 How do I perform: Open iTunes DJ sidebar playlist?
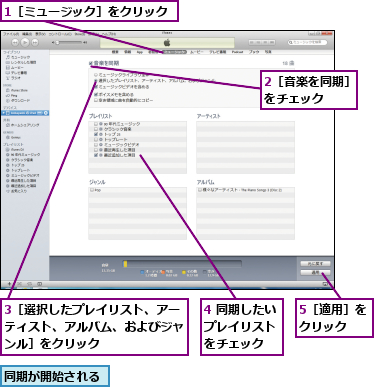click(15, 150)
